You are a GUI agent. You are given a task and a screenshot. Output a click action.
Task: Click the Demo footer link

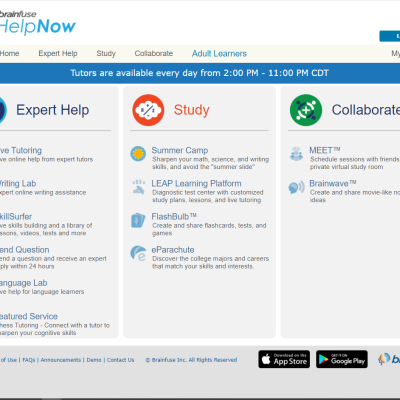(x=94, y=360)
